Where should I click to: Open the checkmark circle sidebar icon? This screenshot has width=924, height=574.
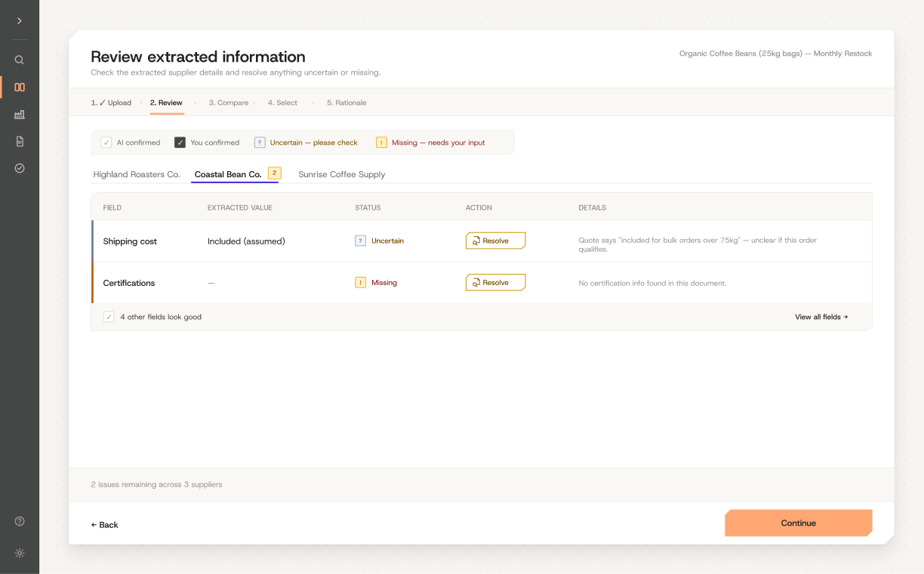coord(20,168)
